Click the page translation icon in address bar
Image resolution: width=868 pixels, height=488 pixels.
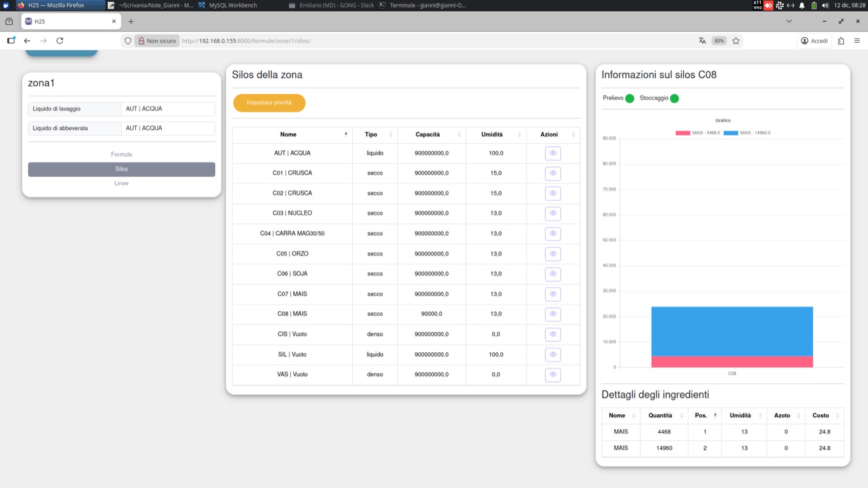click(702, 41)
